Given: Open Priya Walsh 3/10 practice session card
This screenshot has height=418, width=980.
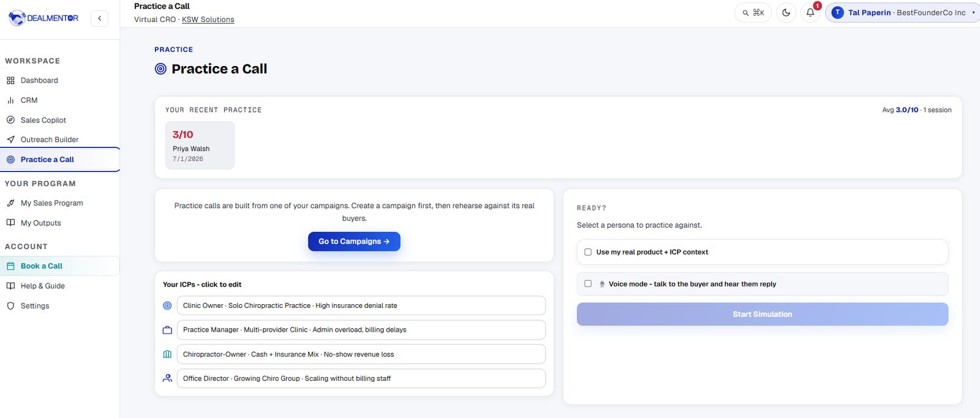Looking at the screenshot, I should point(200,145).
